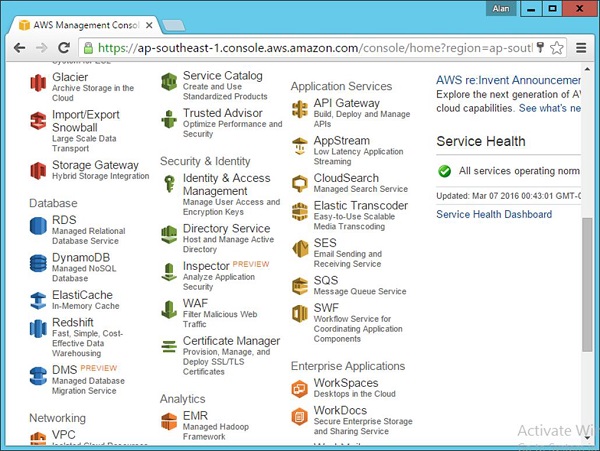Click the AWS re:Invent Announcements link
The height and width of the screenshot is (451, 600).
pyautogui.click(x=508, y=80)
